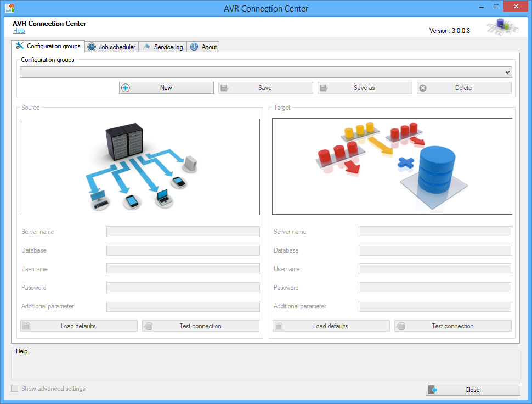Expand the Configuration groups dropdown
532x404 pixels.
tap(507, 72)
